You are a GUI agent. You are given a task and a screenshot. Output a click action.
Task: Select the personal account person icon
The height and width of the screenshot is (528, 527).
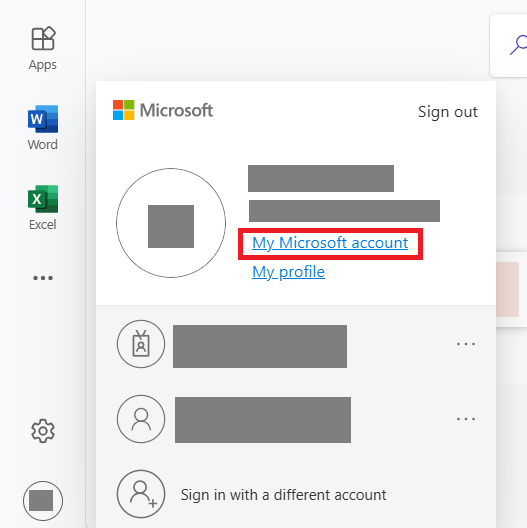click(141, 419)
